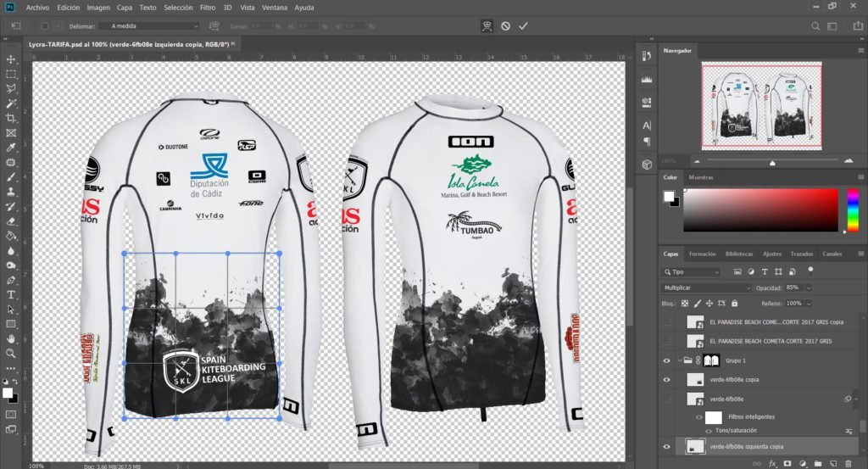The image size is (868, 469).
Task: Select the Eyedropper tool
Action: pyautogui.click(x=10, y=148)
